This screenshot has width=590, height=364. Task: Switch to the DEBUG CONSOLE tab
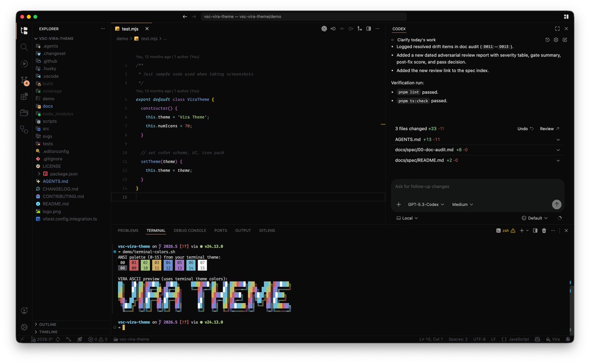click(190, 230)
